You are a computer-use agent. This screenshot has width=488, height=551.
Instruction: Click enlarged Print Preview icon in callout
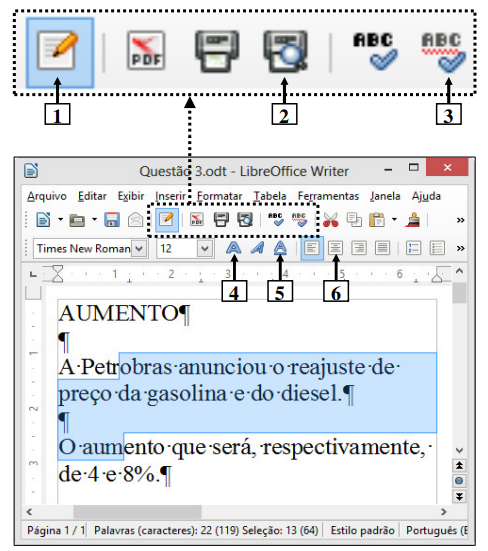click(286, 51)
